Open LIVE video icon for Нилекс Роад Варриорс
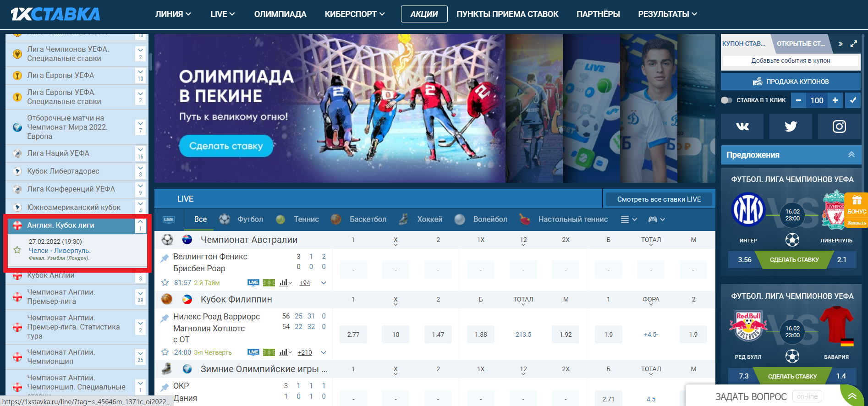The width and height of the screenshot is (868, 406). tap(253, 352)
